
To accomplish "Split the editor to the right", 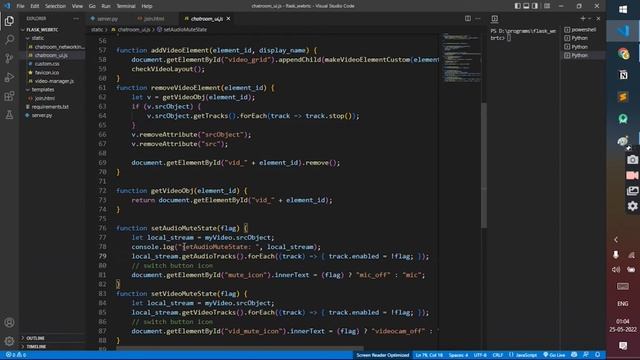I will coord(468,18).
